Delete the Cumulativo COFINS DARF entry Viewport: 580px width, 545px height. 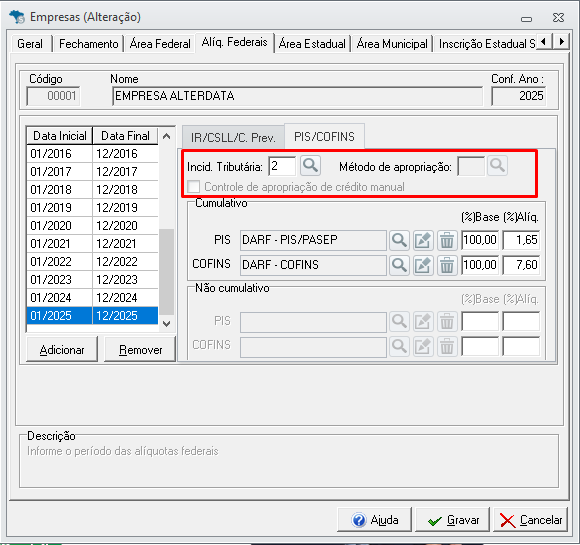pyautogui.click(x=447, y=265)
